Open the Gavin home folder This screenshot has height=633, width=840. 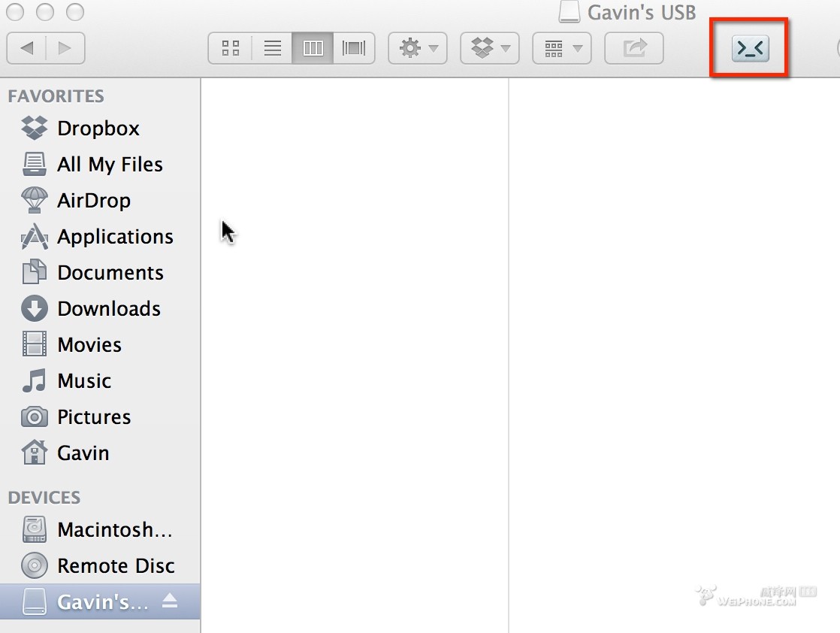[x=100, y=453]
